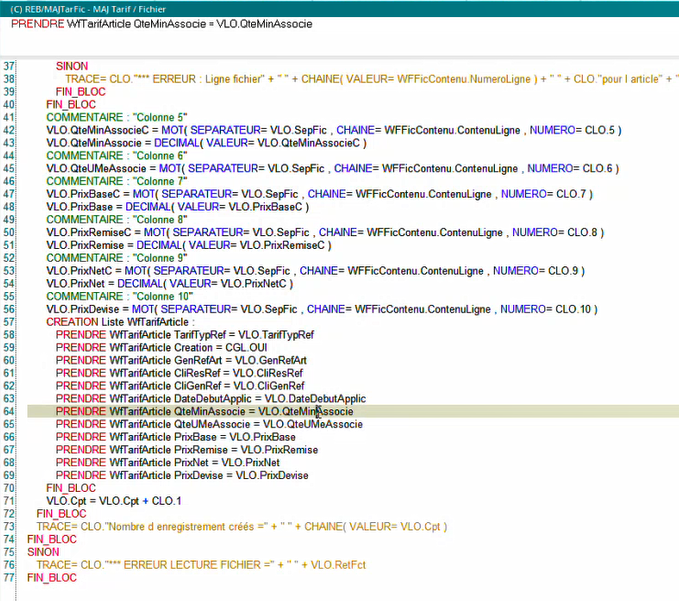Select PRENDRE WfTarifArticle QteUMeAssocie line
This screenshot has width=679, height=601.
tap(209, 424)
